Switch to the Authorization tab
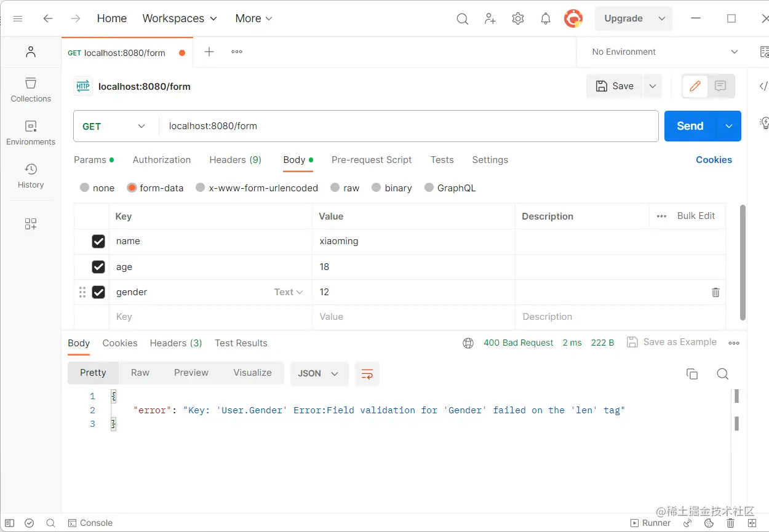The width and height of the screenshot is (769, 532). click(162, 159)
